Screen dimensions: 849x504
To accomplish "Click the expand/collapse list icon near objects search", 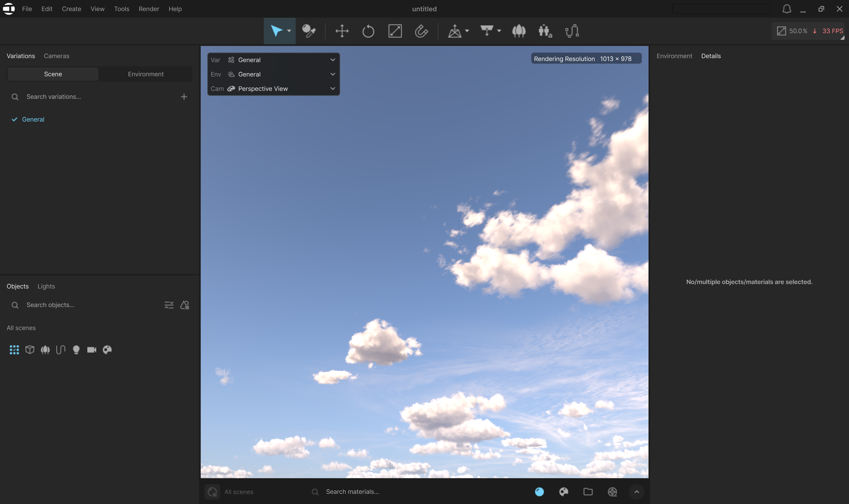I will (x=169, y=305).
